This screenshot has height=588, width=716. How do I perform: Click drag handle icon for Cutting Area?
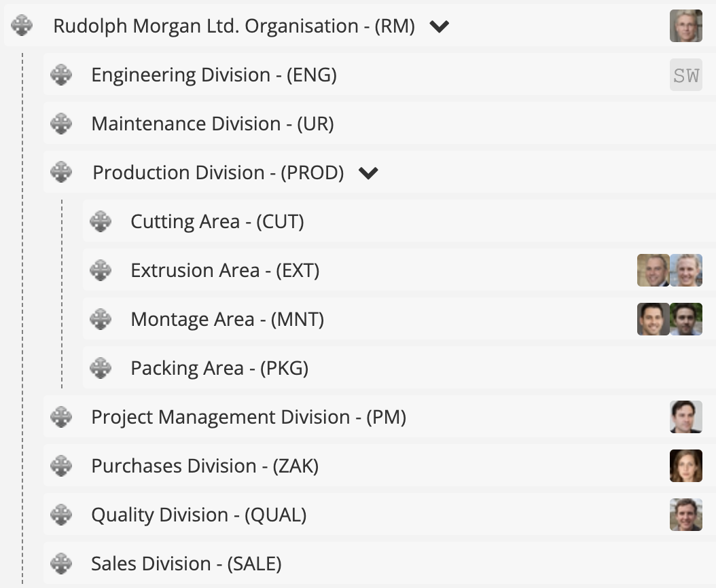coord(101,221)
